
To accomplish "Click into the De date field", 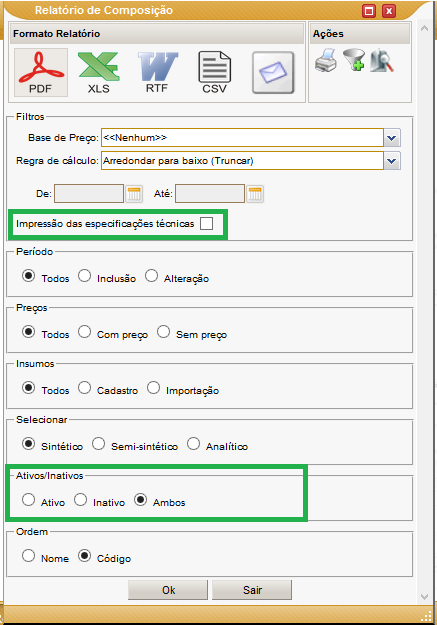I will pos(89,194).
